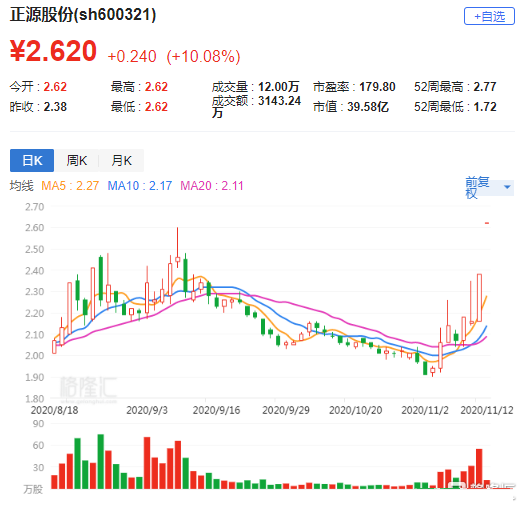Click the 90 volume axis label
Viewport: 522px width, 508px height.
38,424
